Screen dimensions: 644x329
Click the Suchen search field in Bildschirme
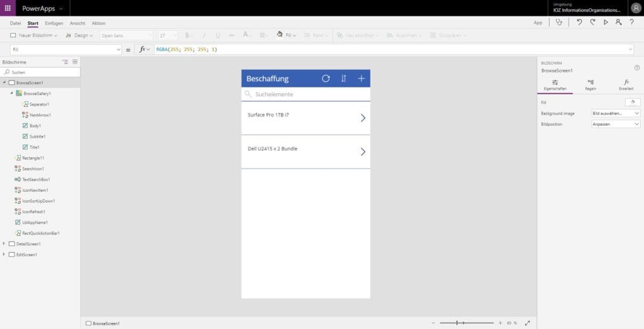coord(40,72)
